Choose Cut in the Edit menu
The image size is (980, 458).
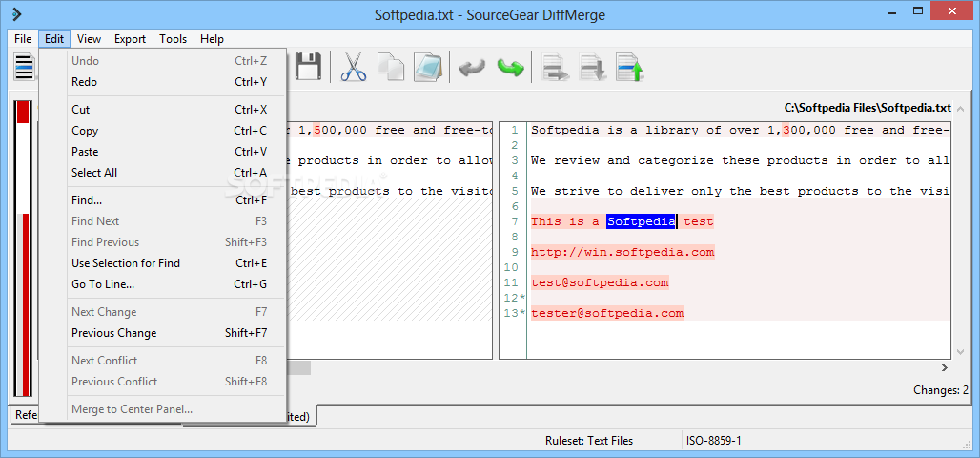(x=162, y=110)
